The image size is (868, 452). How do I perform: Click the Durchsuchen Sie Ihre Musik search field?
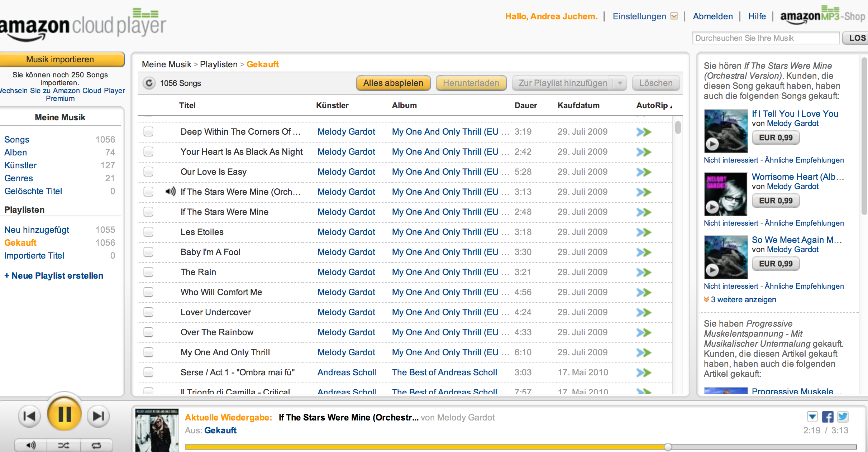coord(766,38)
